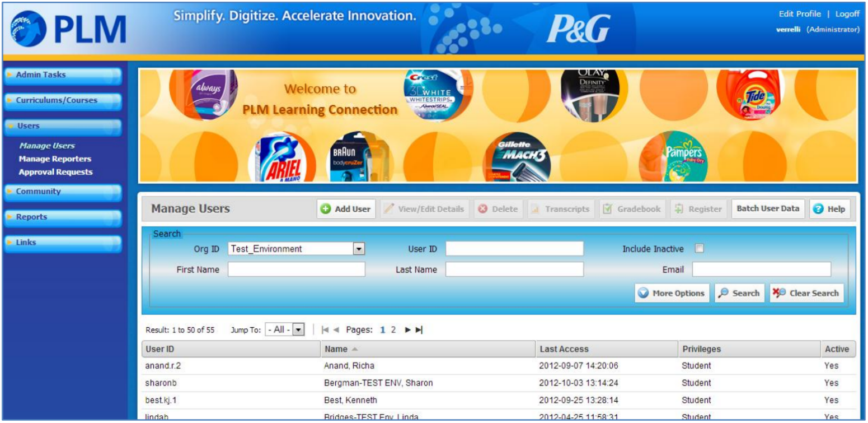Jump to last page arrow
This screenshot has width=868, height=423.
[x=419, y=330]
